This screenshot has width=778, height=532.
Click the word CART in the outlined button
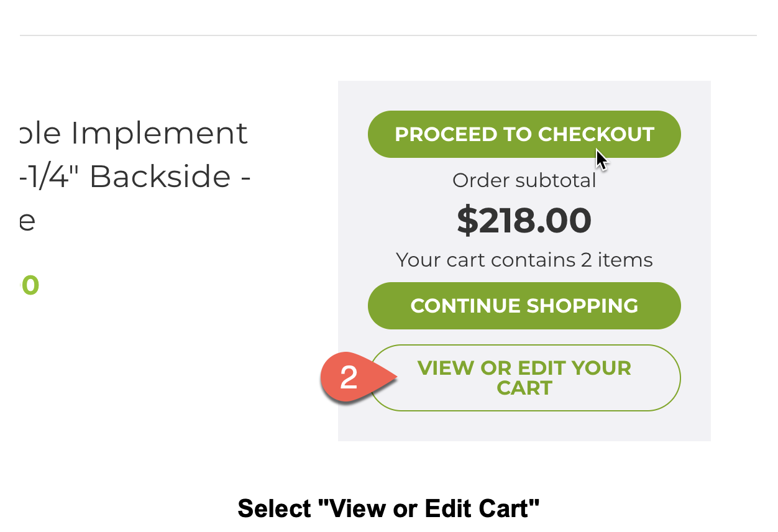524,388
